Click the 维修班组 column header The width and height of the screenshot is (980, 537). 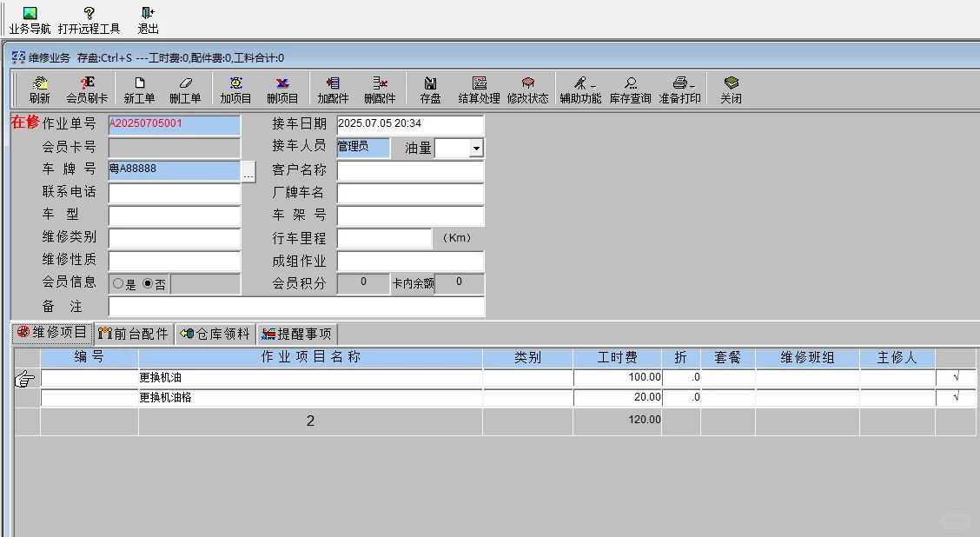click(x=807, y=358)
